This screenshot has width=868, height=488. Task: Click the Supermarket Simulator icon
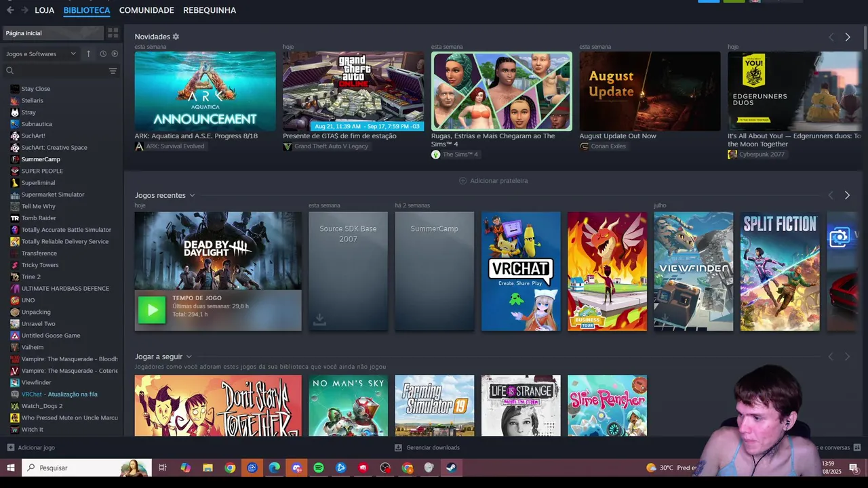(15, 195)
